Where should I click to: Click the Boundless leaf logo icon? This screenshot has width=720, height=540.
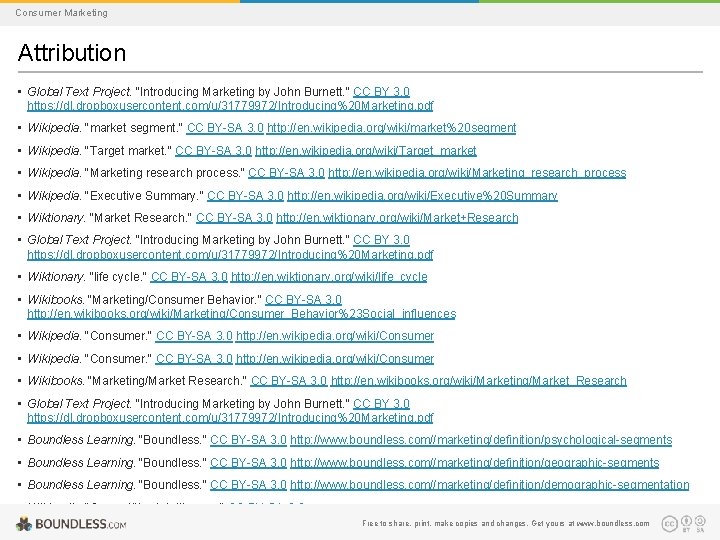tap(24, 523)
